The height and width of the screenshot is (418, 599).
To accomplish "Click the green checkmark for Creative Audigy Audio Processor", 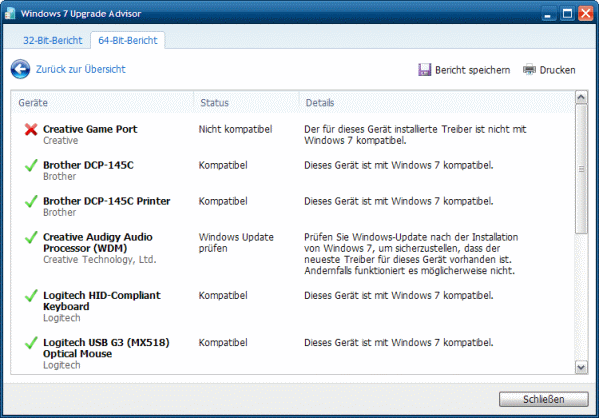I will pyautogui.click(x=31, y=237).
